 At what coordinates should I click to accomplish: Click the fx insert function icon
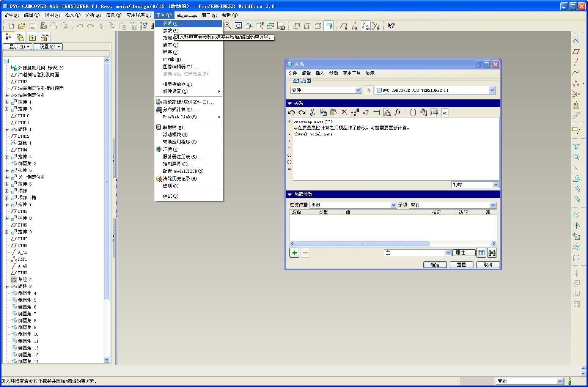pyautogui.click(x=398, y=112)
